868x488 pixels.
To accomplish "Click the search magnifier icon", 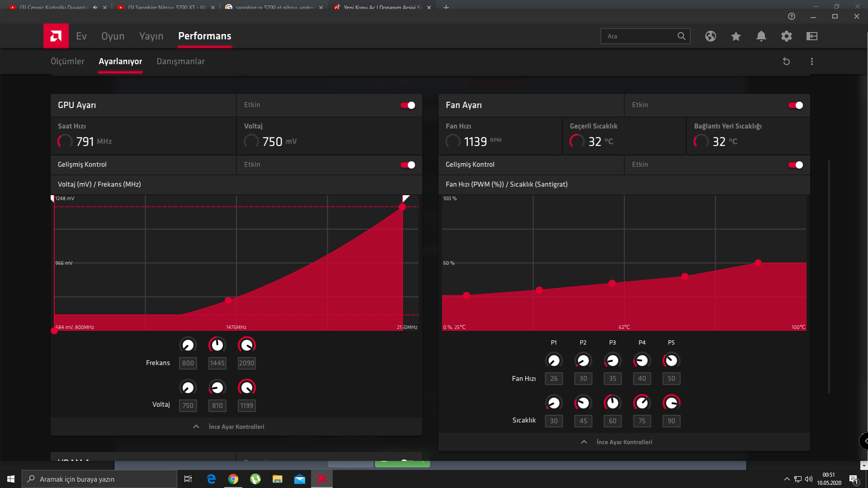I will pos(681,36).
